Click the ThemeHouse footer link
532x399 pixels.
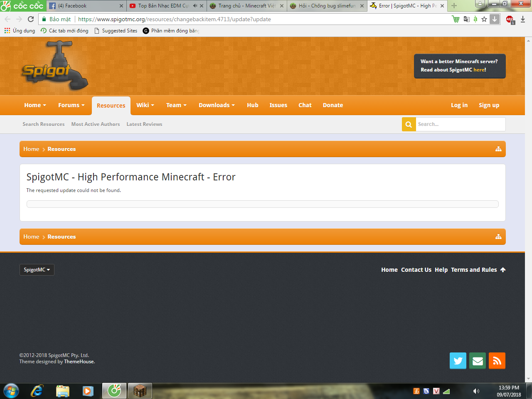tap(79, 362)
